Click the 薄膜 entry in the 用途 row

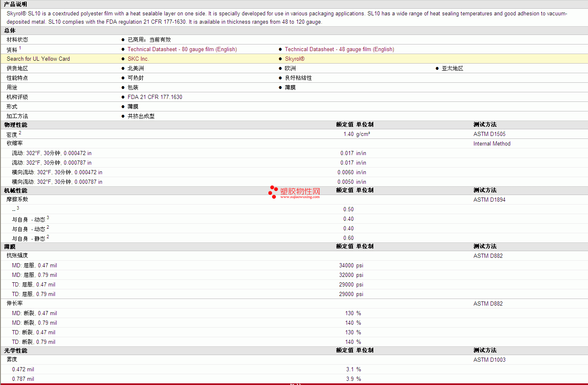click(290, 87)
